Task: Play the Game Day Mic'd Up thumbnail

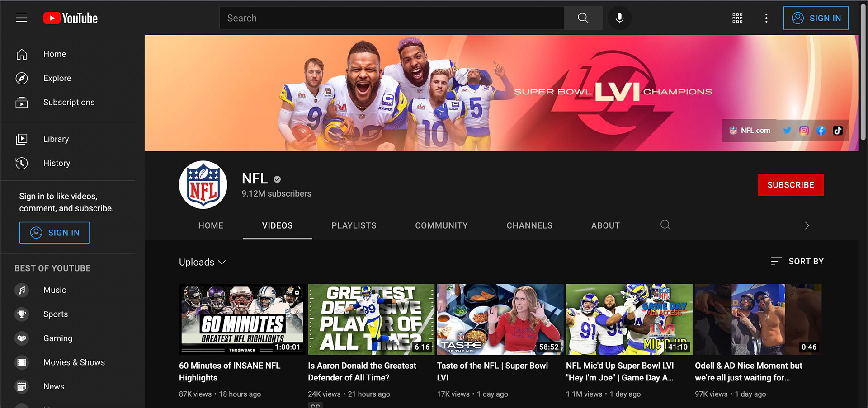Action: pos(629,319)
